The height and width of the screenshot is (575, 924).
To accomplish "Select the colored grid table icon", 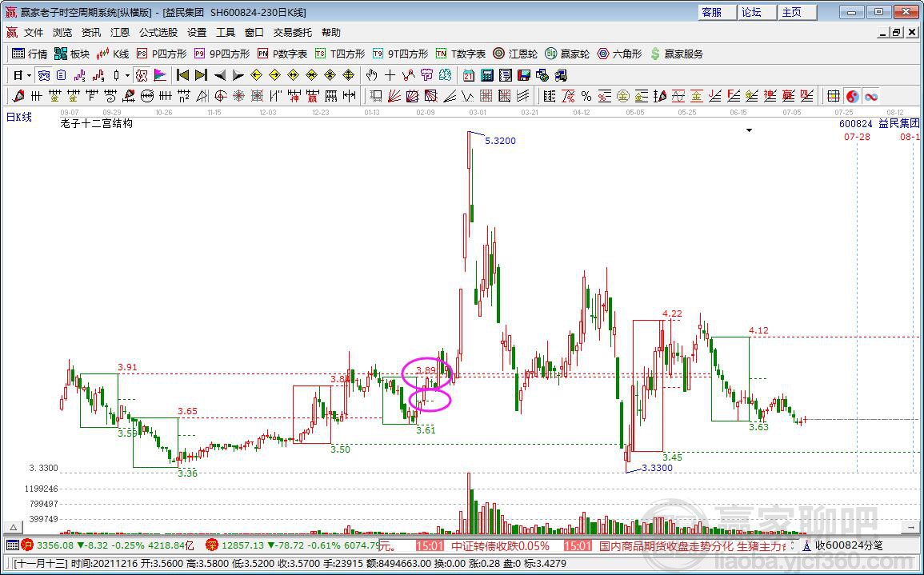I will [834, 96].
